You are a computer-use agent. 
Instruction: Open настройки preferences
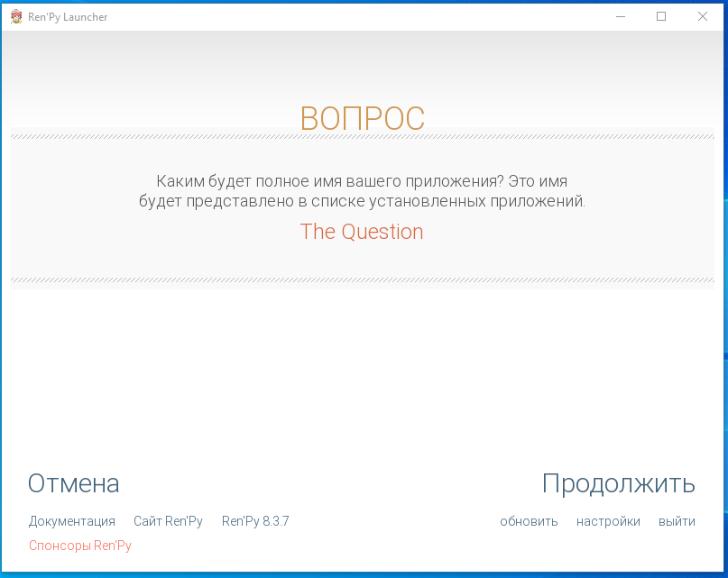tap(608, 522)
